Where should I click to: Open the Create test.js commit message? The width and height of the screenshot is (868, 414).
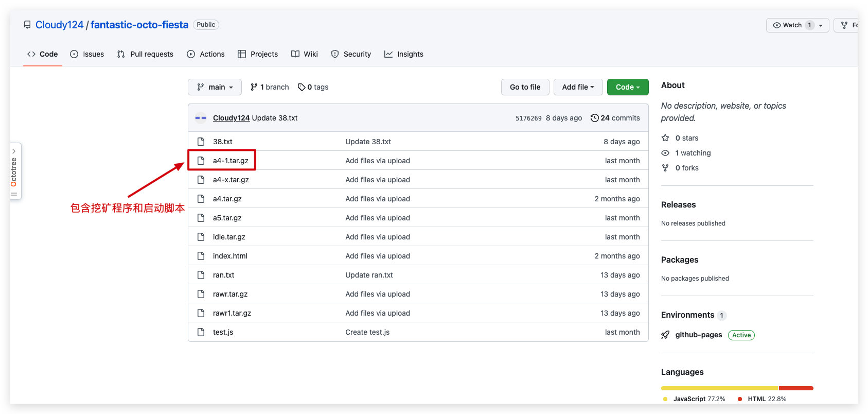[367, 332]
